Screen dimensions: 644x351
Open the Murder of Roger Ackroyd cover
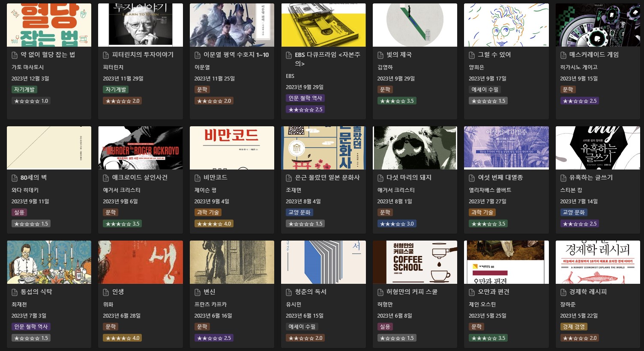141,148
